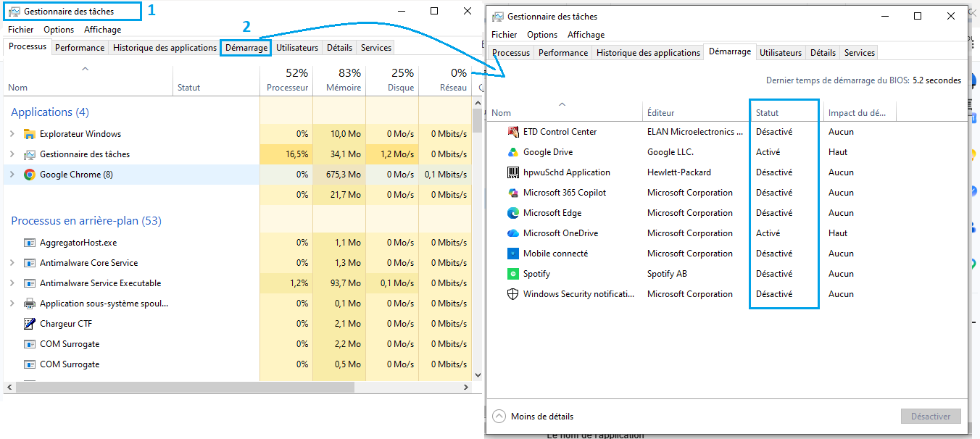980x439 pixels.
Task: Open the Affichage menu in right window
Action: [x=586, y=35]
